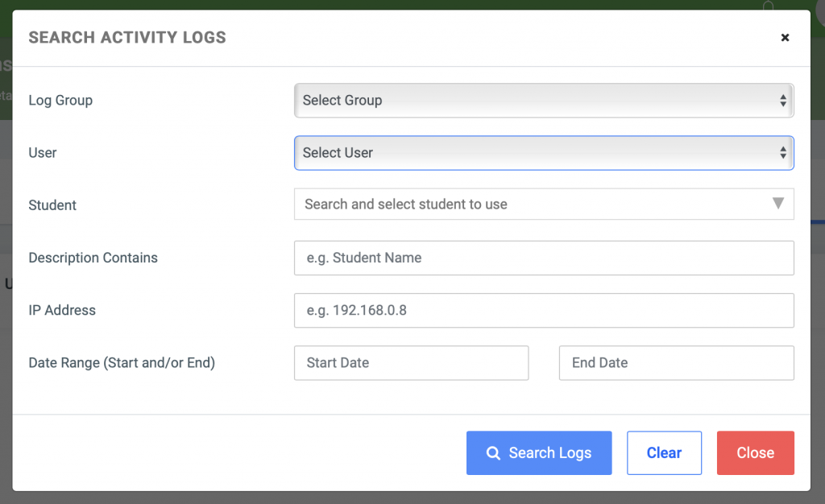This screenshot has height=504, width=825.
Task: Open the Log Group dropdown
Action: point(544,100)
